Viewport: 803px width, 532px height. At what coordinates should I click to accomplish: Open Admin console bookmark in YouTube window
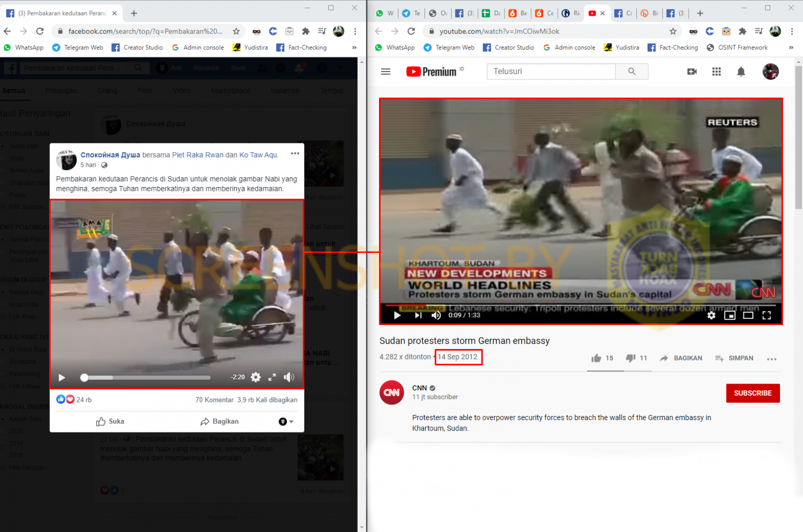[569, 48]
